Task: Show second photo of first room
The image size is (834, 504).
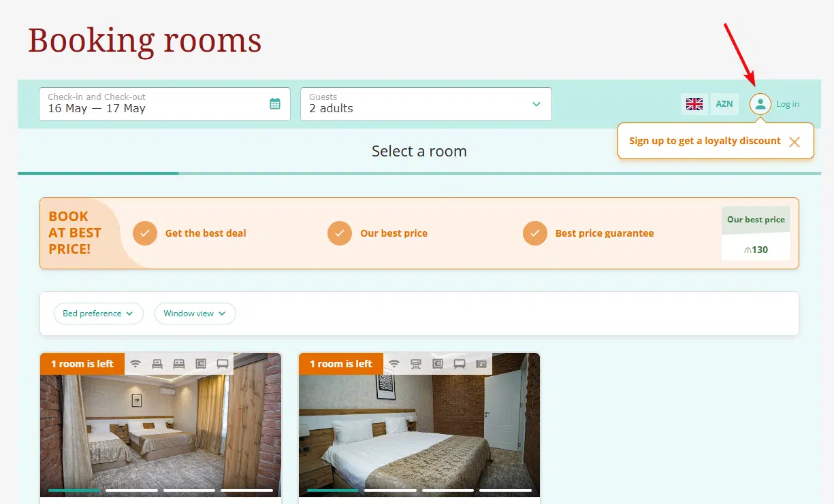Action: (x=131, y=490)
